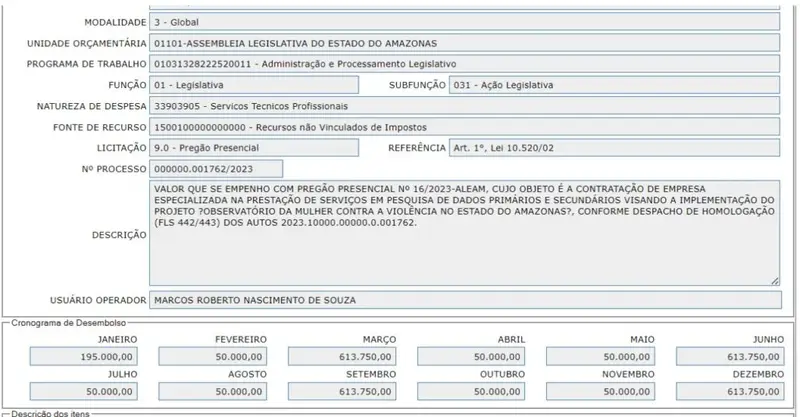Click the Fonte de Recurso field
The height and width of the screenshot is (417, 800).
(464, 128)
